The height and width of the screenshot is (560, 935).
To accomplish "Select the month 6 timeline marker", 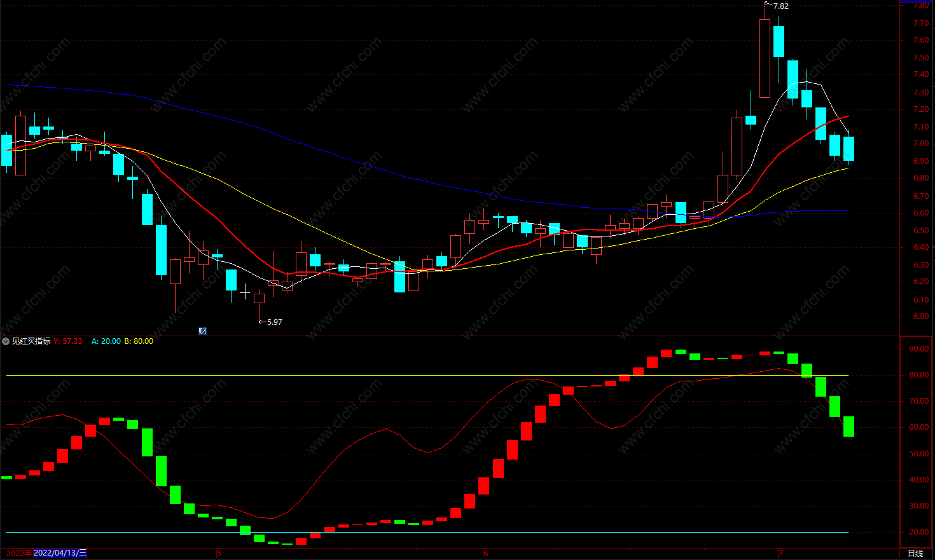I will [x=486, y=554].
